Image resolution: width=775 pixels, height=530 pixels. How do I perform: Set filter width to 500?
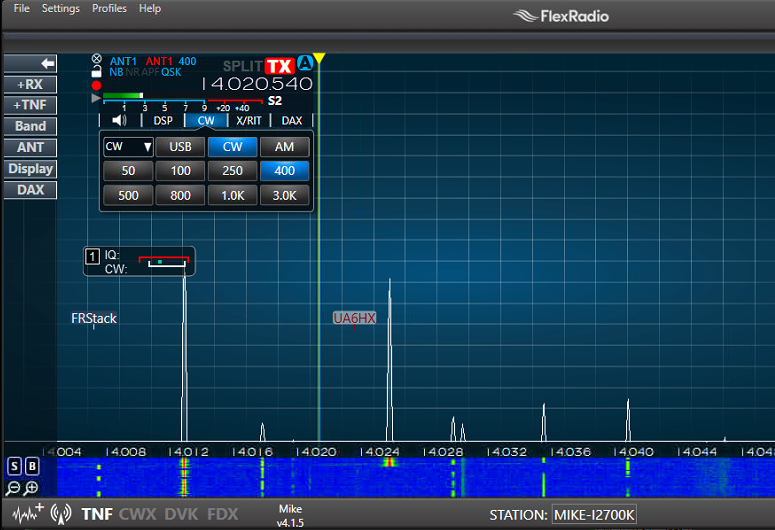click(128, 195)
